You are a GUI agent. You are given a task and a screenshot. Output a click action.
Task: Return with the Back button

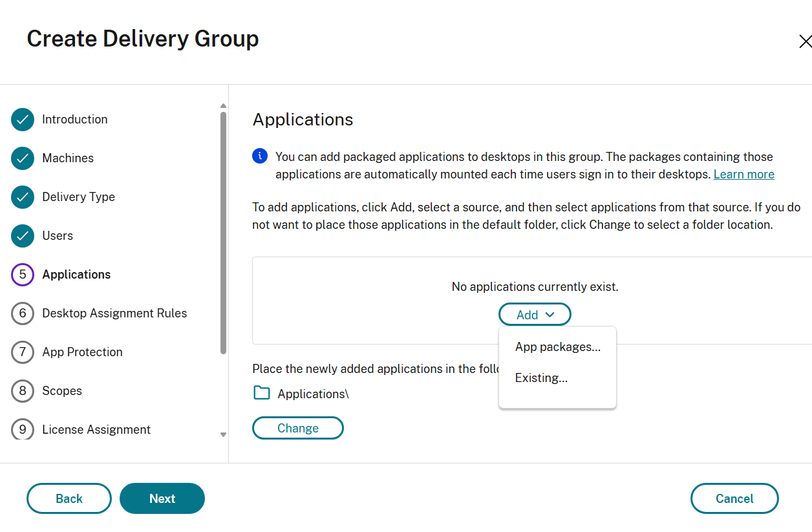69,498
